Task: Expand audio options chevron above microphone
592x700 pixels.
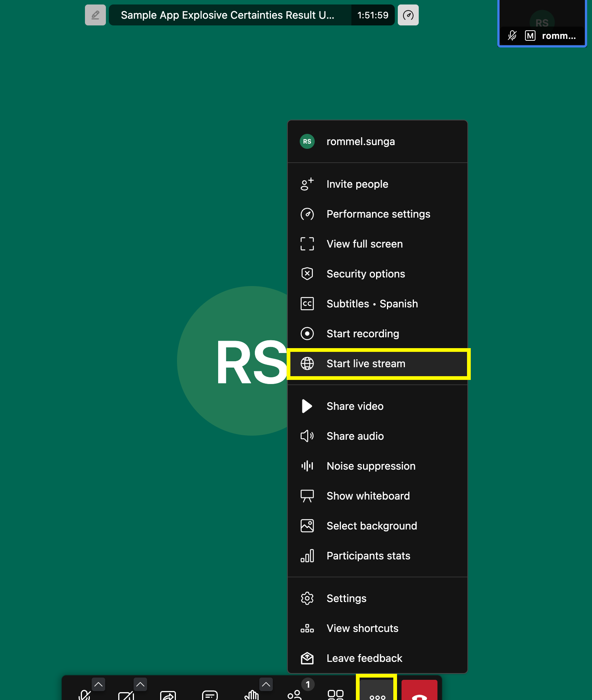Action: coord(98,684)
